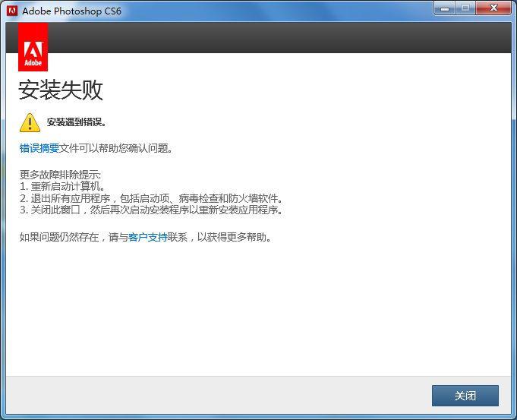Click the tip 3. 关闭此窗口
Viewport: 517px width, 420px height.
click(x=151, y=210)
